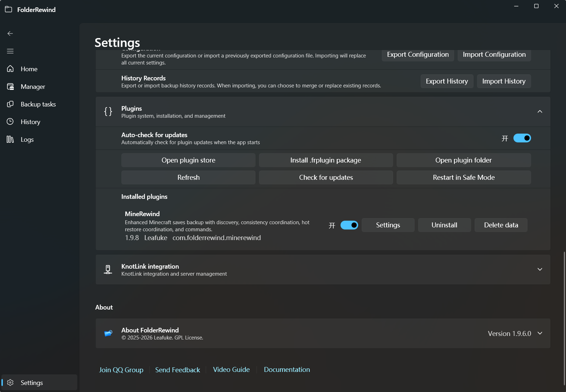Click the Settings gear icon
Image resolution: width=566 pixels, height=392 pixels.
point(10,382)
